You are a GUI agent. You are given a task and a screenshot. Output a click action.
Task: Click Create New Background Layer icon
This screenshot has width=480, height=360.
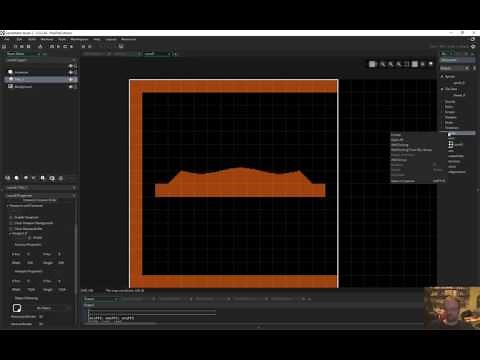[7, 178]
